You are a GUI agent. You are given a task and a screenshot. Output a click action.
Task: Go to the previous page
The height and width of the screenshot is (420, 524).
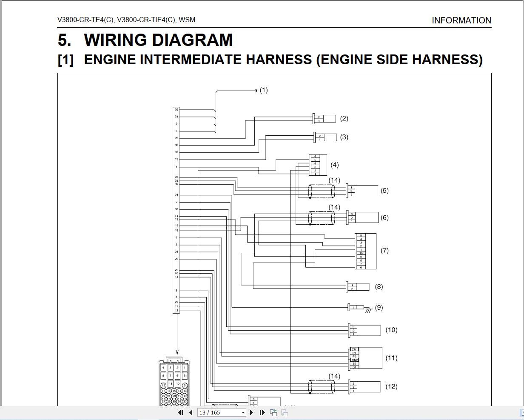[191, 412]
